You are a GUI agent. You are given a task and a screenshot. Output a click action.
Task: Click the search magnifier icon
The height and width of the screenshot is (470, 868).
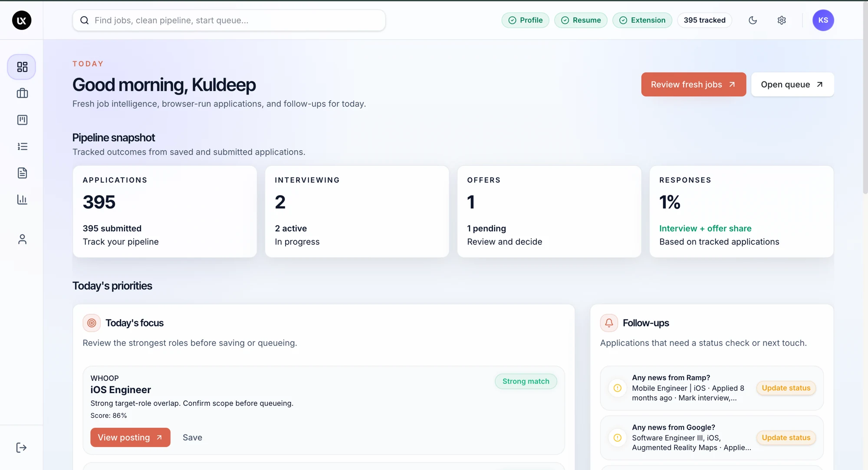tap(85, 20)
